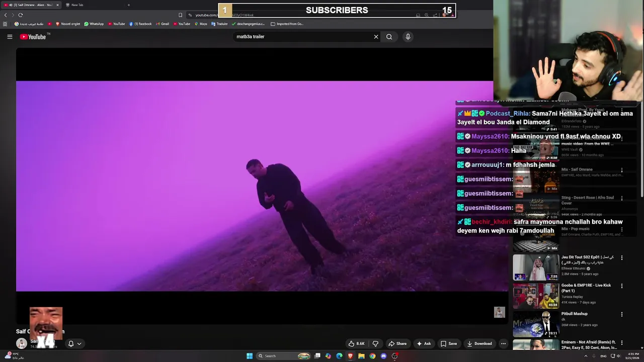
Task: Show hidden system tray icons
Action: point(586,356)
